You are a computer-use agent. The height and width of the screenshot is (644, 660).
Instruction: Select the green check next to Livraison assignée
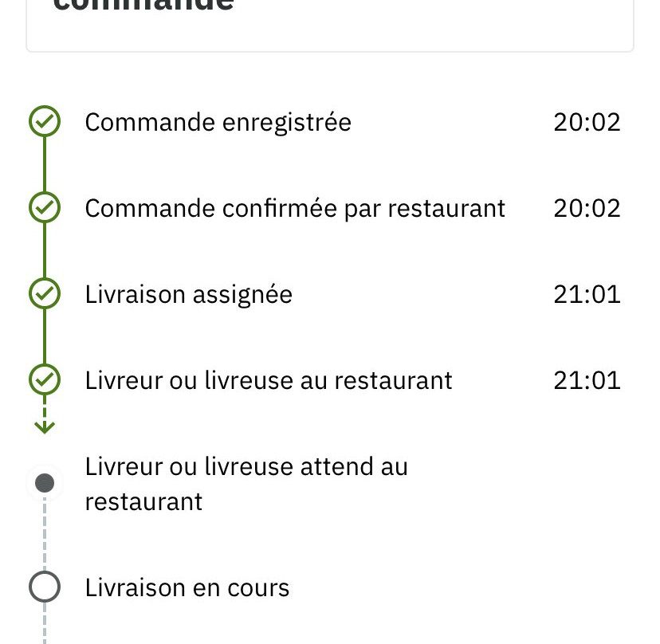(x=45, y=294)
